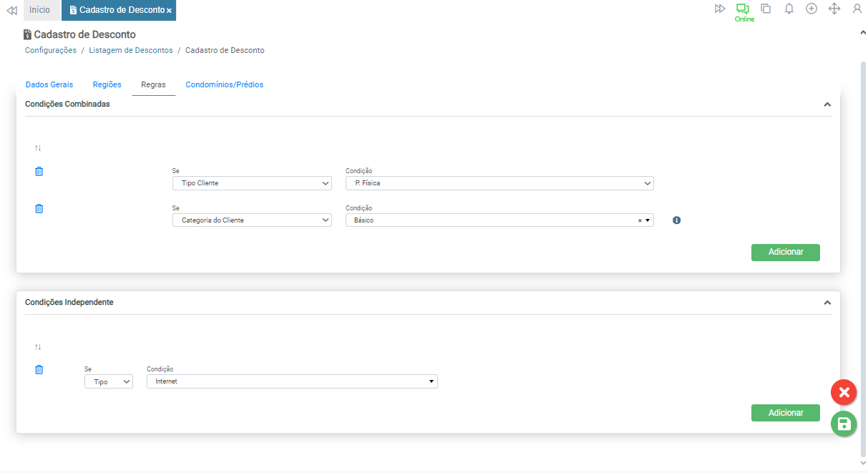Open the Tipo Cliente dropdown
The image size is (868, 473).
click(x=252, y=183)
